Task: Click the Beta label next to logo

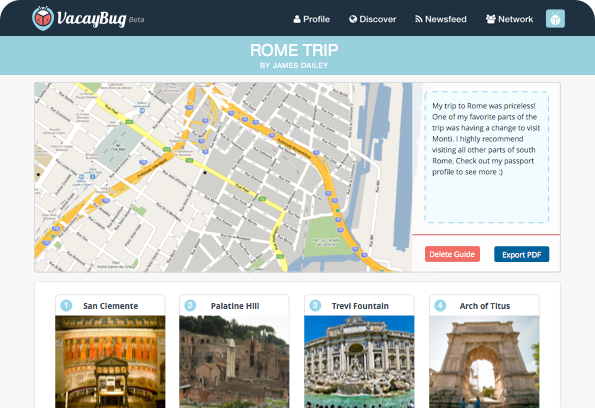Action: pos(136,20)
